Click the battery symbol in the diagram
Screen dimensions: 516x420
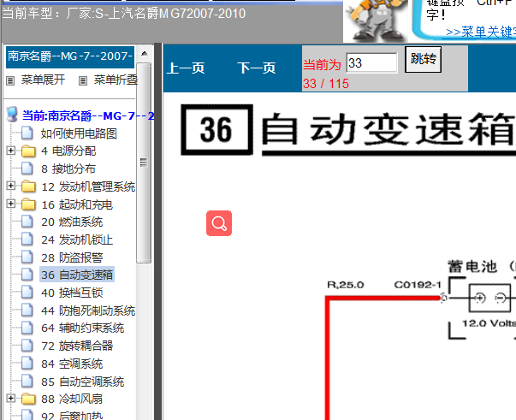point(490,298)
